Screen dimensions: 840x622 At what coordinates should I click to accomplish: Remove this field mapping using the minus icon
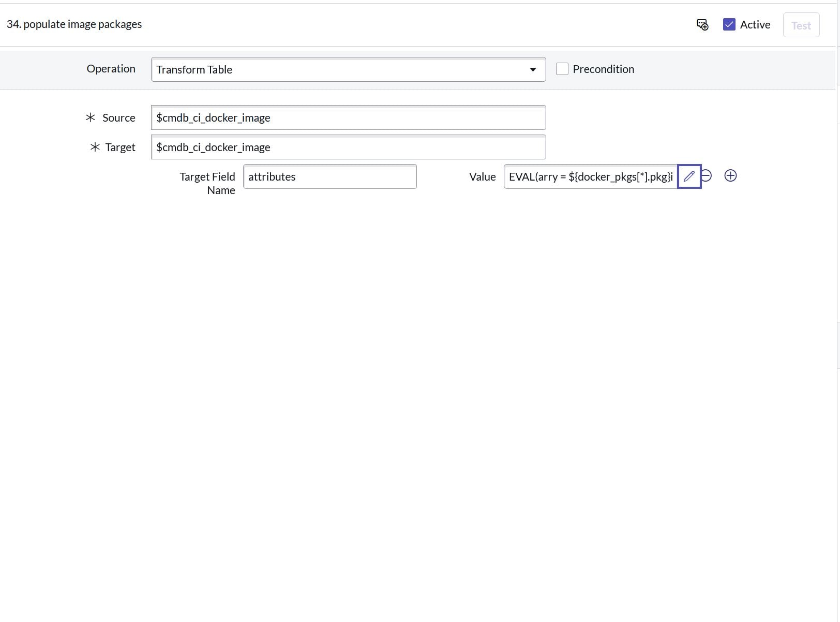coord(706,176)
